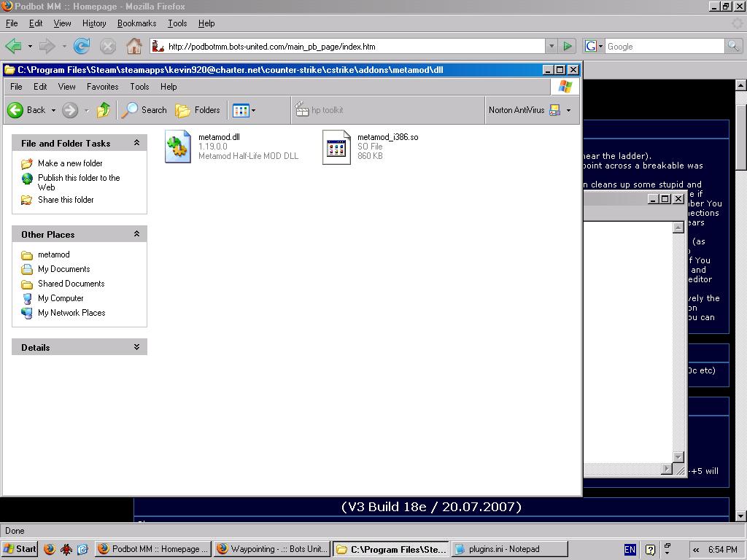747x560 pixels.
Task: Open Firefox back history dropdown arrow
Action: [x=30, y=46]
